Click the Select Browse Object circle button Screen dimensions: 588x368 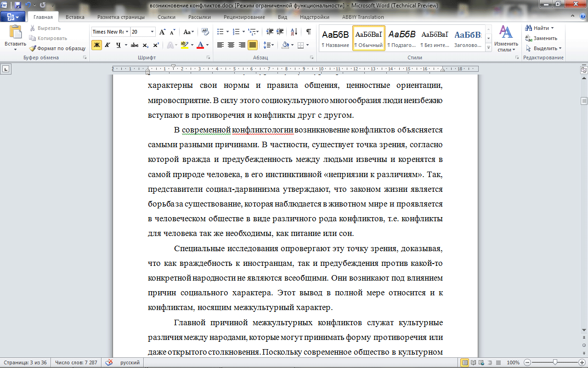pos(584,345)
